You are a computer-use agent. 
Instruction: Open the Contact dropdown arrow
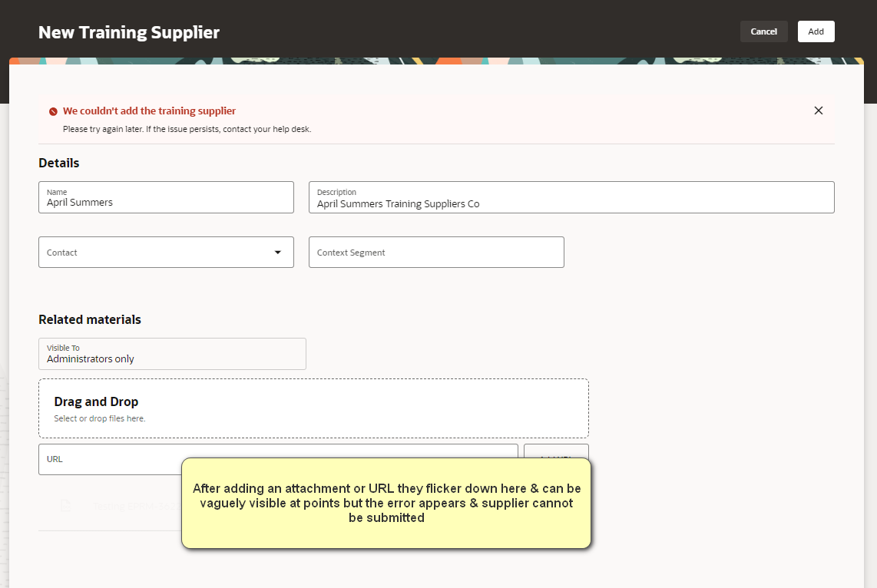pos(277,252)
